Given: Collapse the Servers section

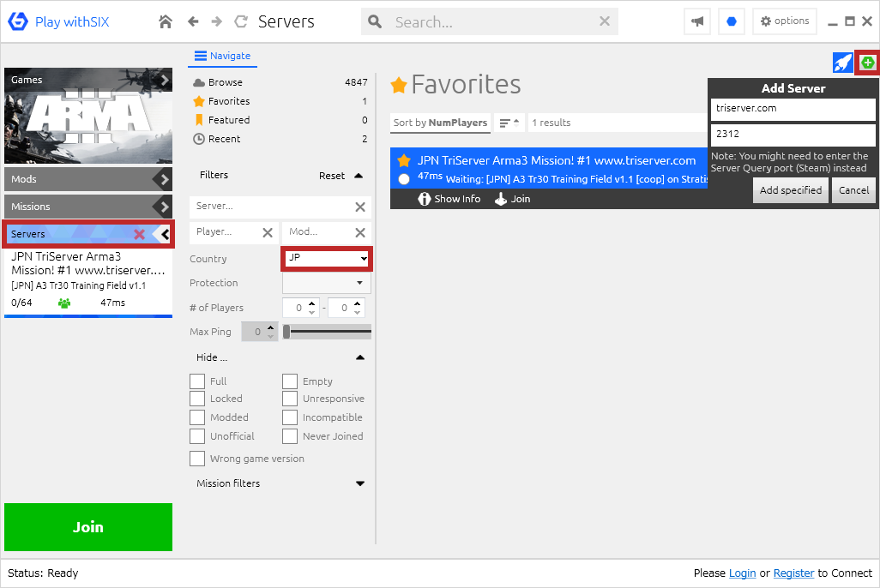Looking at the screenshot, I should (x=165, y=235).
